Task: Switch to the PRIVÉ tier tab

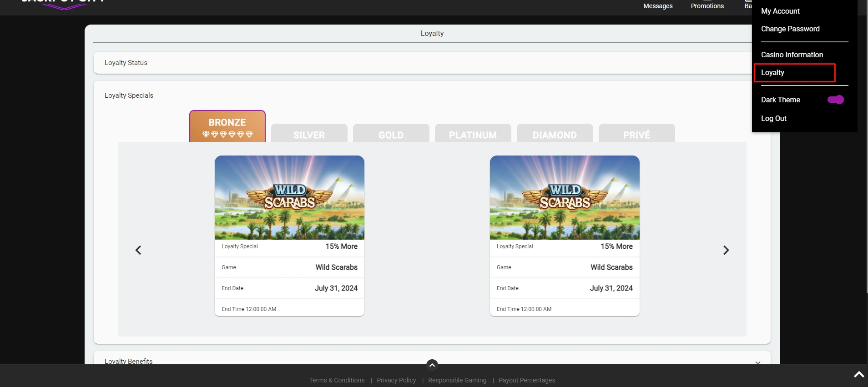Action: coord(637,133)
